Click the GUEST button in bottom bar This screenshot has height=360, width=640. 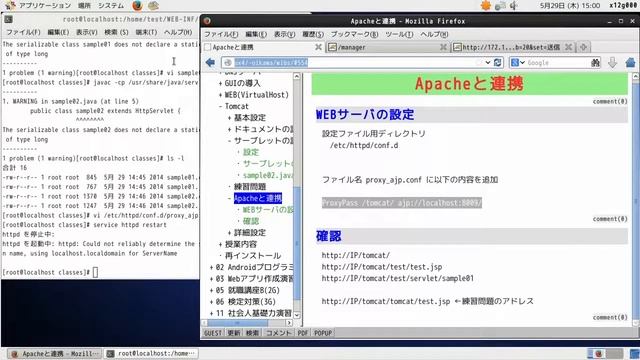tap(213, 333)
